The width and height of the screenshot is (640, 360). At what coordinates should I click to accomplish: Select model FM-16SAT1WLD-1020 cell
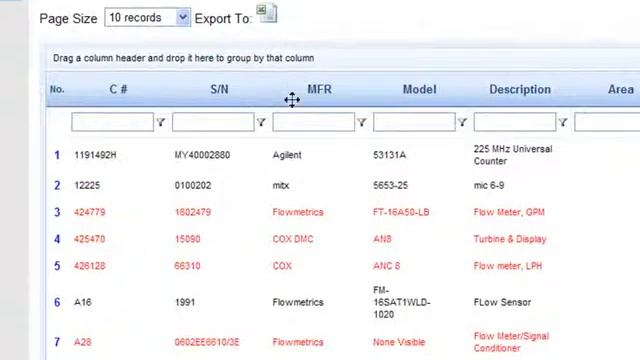click(x=402, y=302)
